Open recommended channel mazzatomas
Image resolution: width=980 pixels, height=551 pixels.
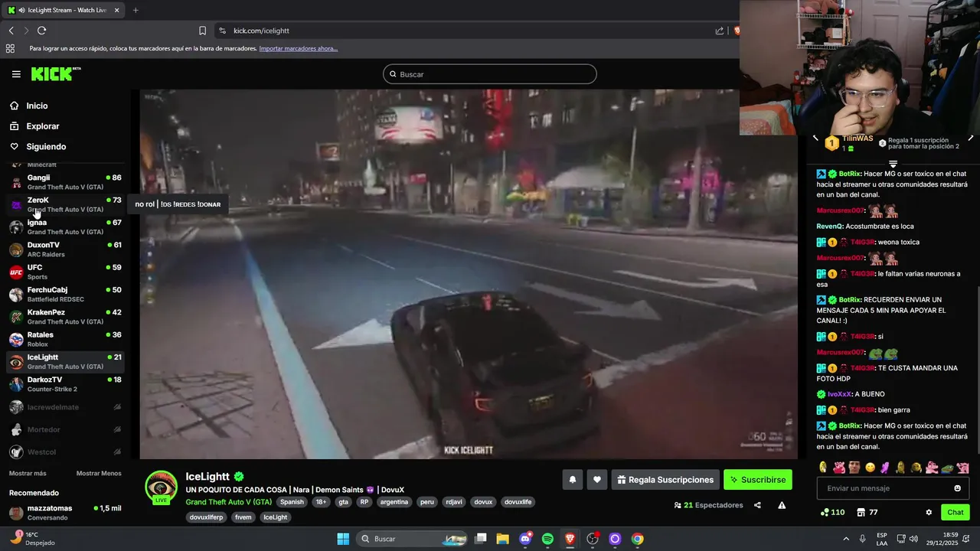point(65,513)
